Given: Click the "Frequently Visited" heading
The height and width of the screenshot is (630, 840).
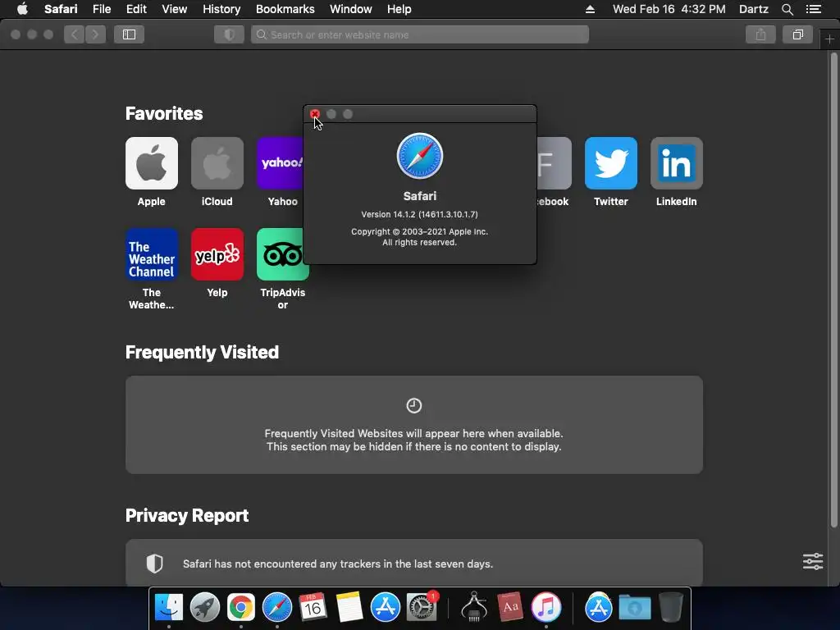Looking at the screenshot, I should coord(202,353).
